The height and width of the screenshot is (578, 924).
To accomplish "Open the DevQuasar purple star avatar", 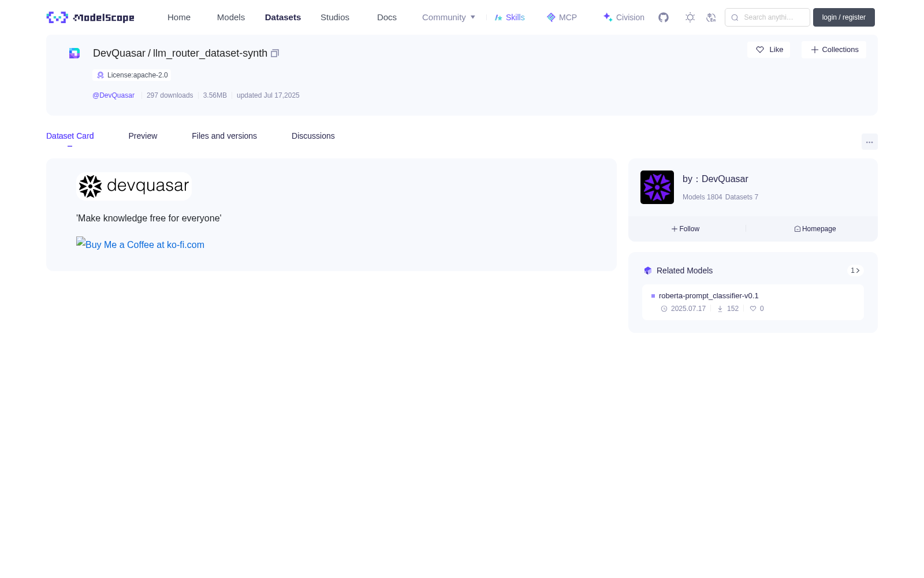I will [x=657, y=187].
